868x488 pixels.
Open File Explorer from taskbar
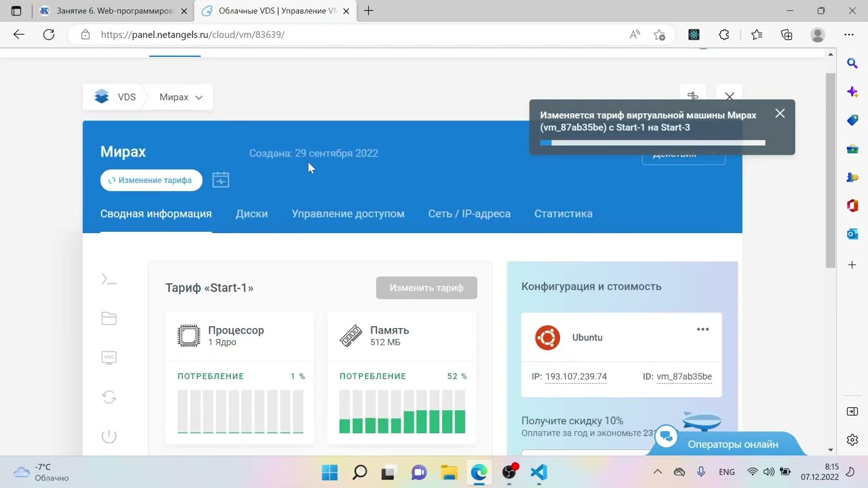click(x=449, y=472)
